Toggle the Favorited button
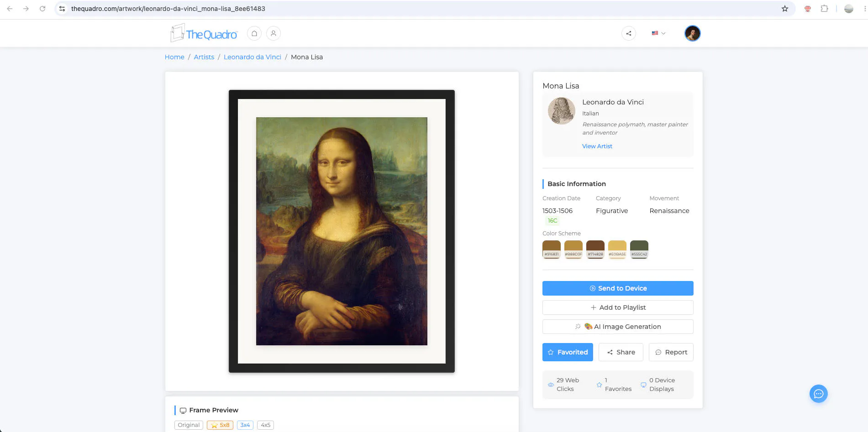 click(x=568, y=352)
